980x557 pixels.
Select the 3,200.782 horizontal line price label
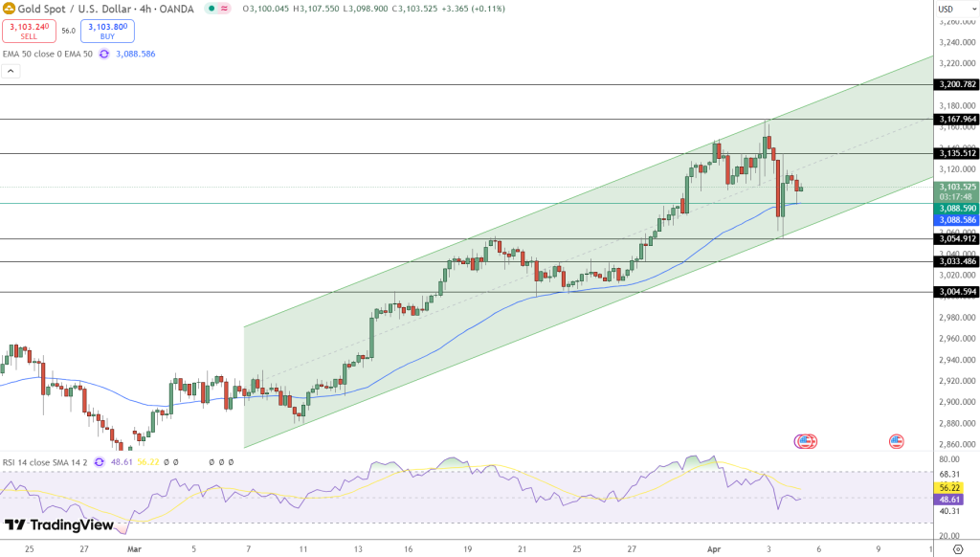956,84
